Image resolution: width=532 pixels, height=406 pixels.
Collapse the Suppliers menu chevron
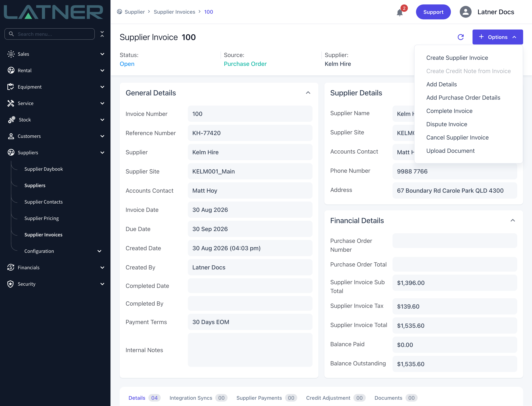(102, 152)
